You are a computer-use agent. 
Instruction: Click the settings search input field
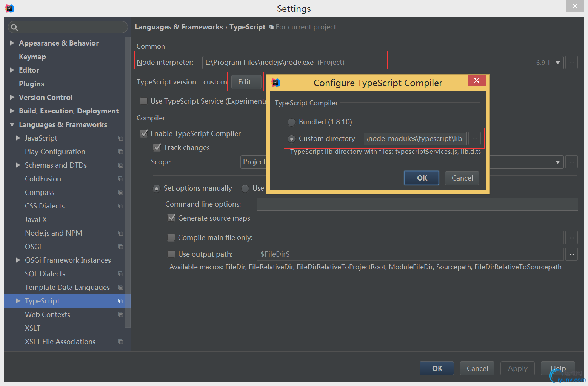coord(68,27)
